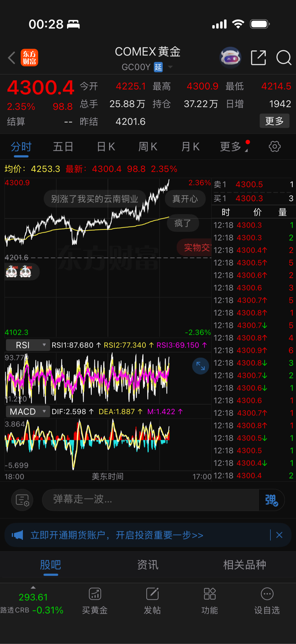Tap the back arrow icon
Screen dimensions: 296x644
pos(12,58)
